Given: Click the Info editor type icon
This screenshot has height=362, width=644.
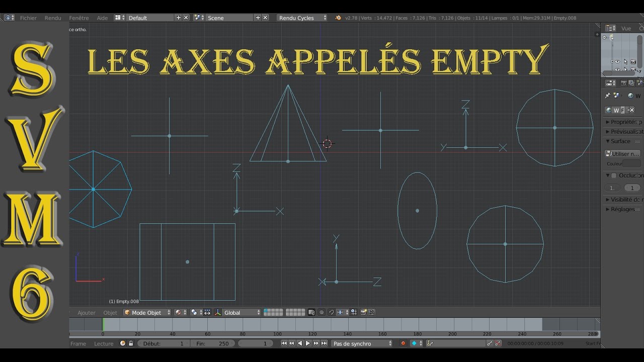Looking at the screenshot, I should [x=10, y=18].
